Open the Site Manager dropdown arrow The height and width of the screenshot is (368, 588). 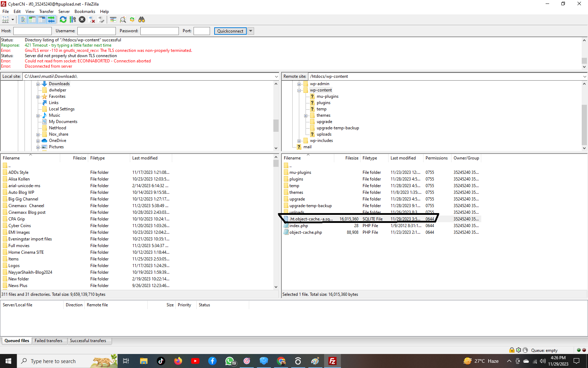tap(13, 20)
